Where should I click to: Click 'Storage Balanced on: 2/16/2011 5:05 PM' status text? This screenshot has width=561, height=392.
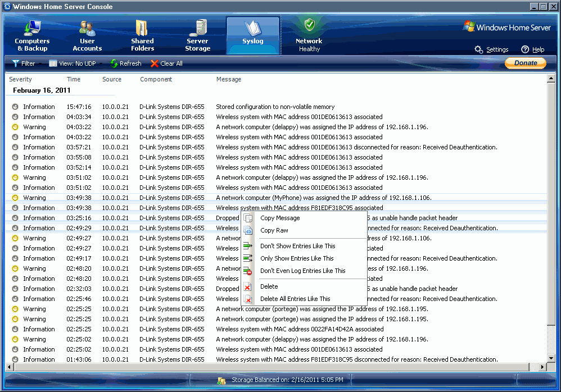tap(287, 380)
